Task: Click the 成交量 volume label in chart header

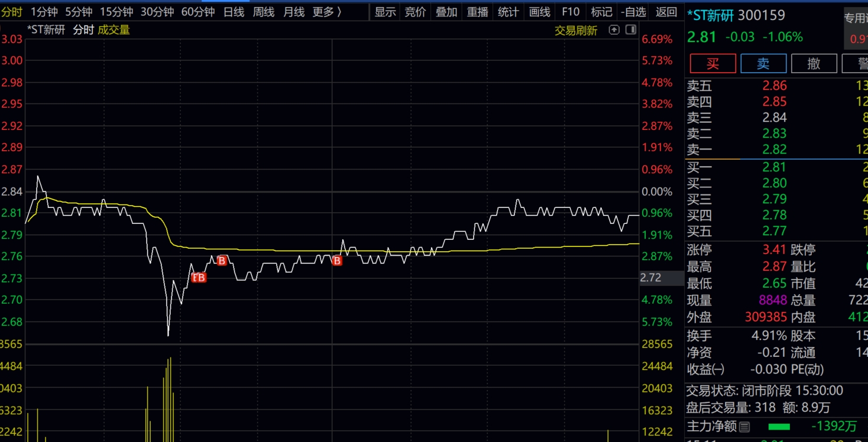Action: pyautogui.click(x=114, y=30)
